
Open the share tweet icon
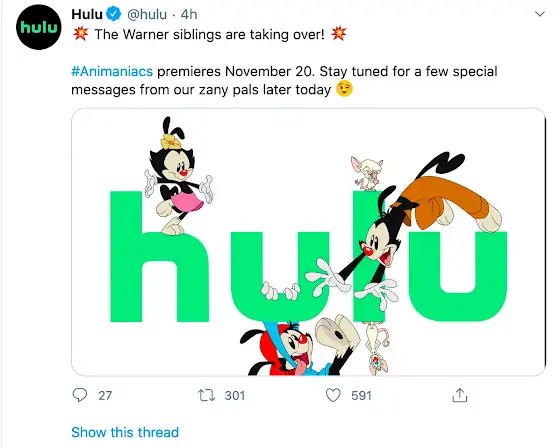click(460, 395)
